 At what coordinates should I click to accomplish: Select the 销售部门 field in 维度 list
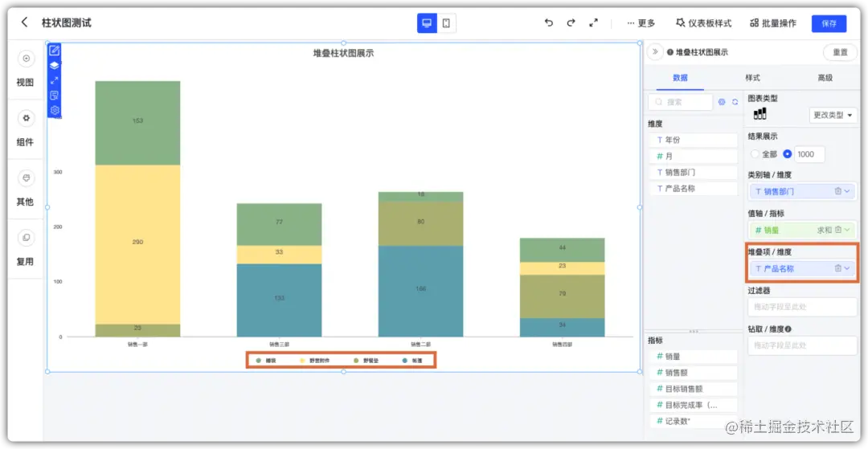[693, 173]
